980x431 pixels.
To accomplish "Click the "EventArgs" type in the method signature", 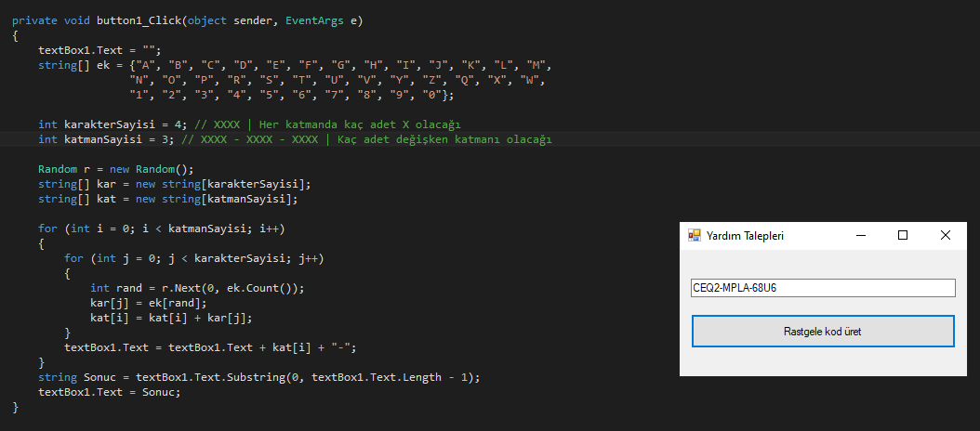I will tap(315, 20).
